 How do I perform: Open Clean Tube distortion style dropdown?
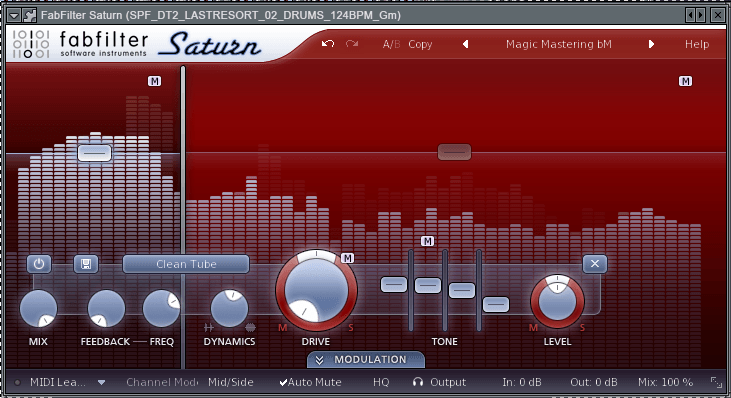(x=186, y=264)
